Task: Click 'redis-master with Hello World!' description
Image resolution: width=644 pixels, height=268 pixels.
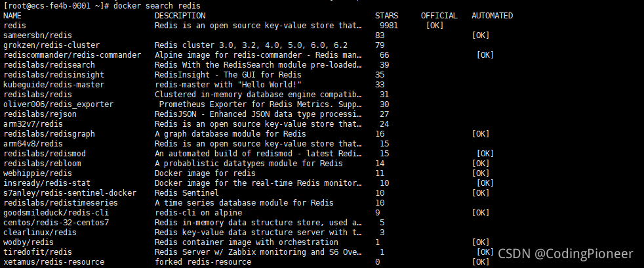Action: coord(228,85)
